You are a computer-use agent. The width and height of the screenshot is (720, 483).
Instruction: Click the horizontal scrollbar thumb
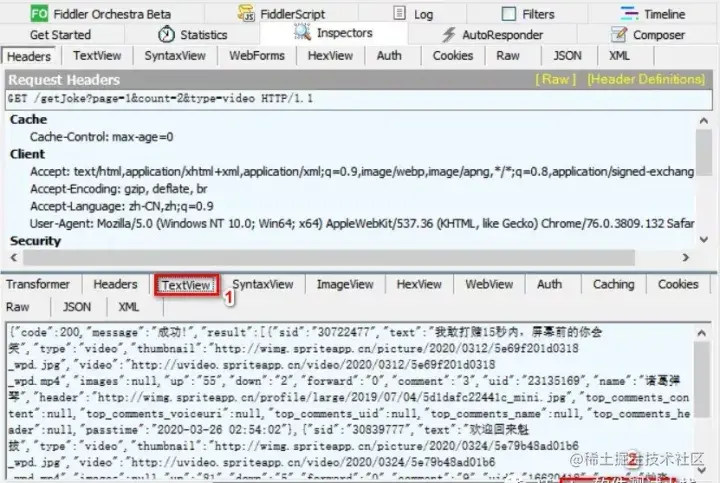pyautogui.click(x=329, y=258)
